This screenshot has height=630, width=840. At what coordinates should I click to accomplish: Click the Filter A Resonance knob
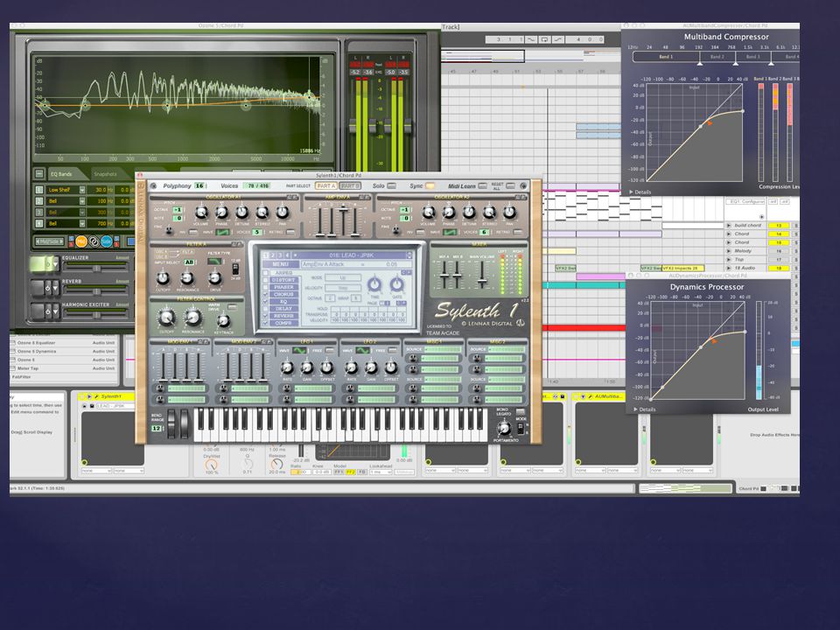187,278
